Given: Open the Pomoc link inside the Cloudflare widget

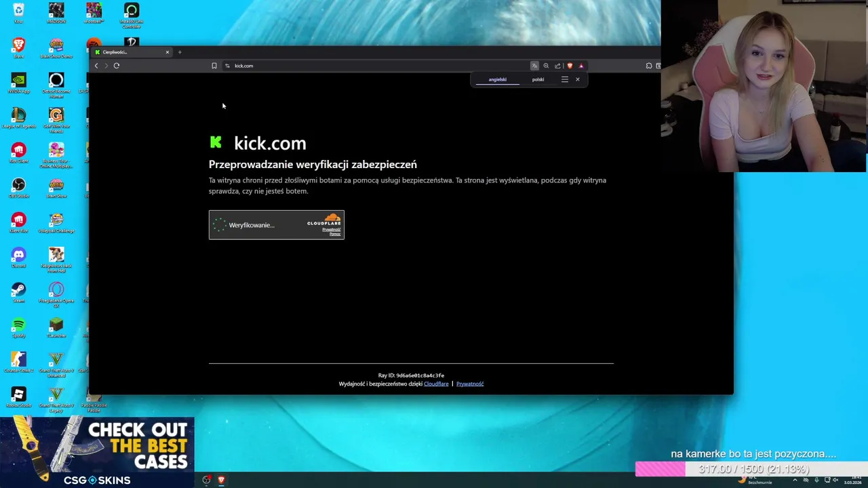Looking at the screenshot, I should 335,234.
